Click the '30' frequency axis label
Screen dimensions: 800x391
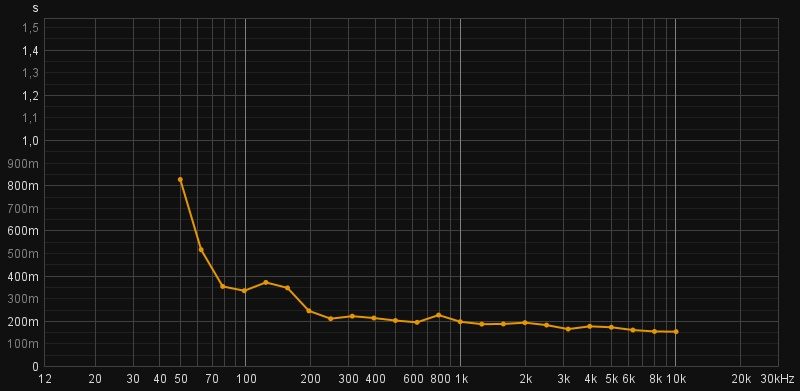point(133,379)
